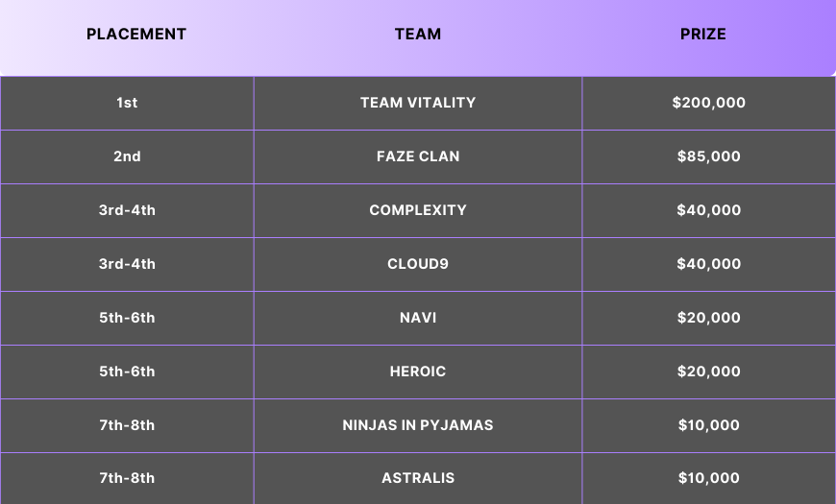This screenshot has width=836, height=504.
Task: Select the 2nd placement cell
Action: pos(127,156)
